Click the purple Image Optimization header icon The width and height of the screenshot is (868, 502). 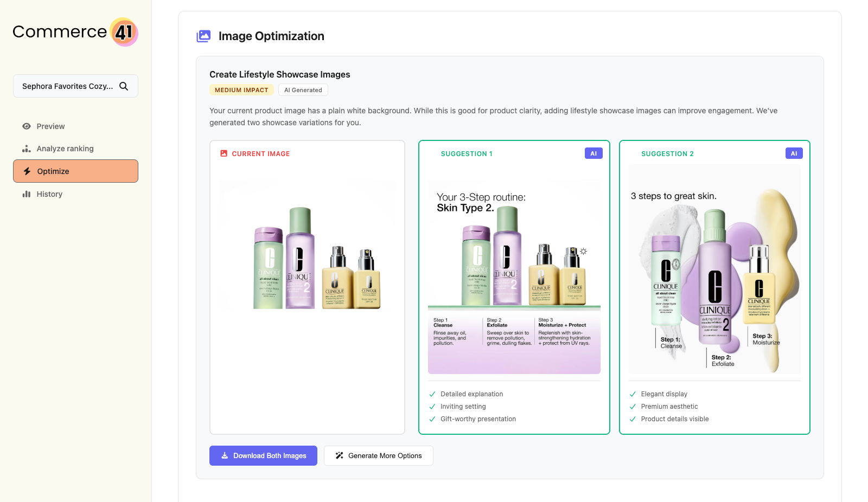point(203,36)
